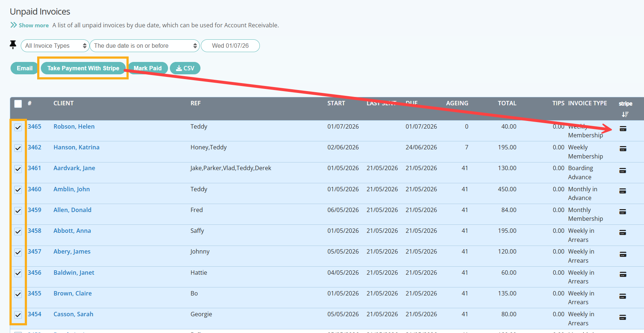644x333 pixels.
Task: Open invoice number 3465
Action: 35,126
